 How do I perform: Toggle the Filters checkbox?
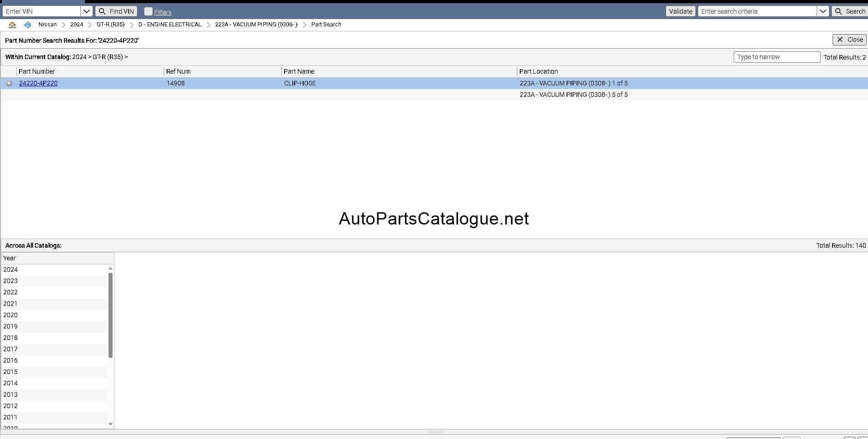[148, 11]
